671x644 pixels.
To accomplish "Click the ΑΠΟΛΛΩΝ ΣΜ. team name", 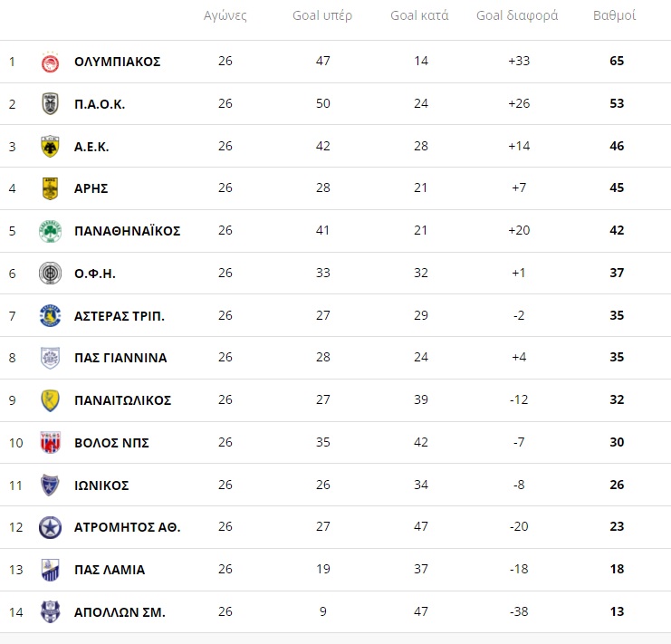I will [x=120, y=612].
